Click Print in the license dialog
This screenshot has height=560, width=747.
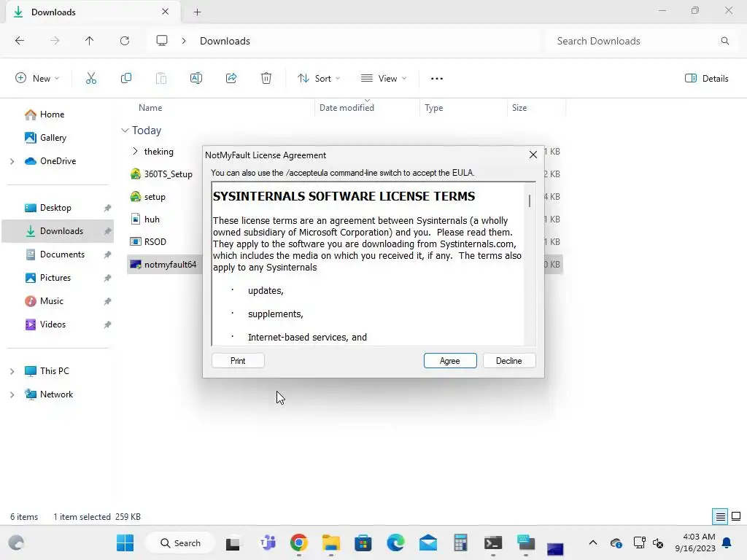point(238,360)
